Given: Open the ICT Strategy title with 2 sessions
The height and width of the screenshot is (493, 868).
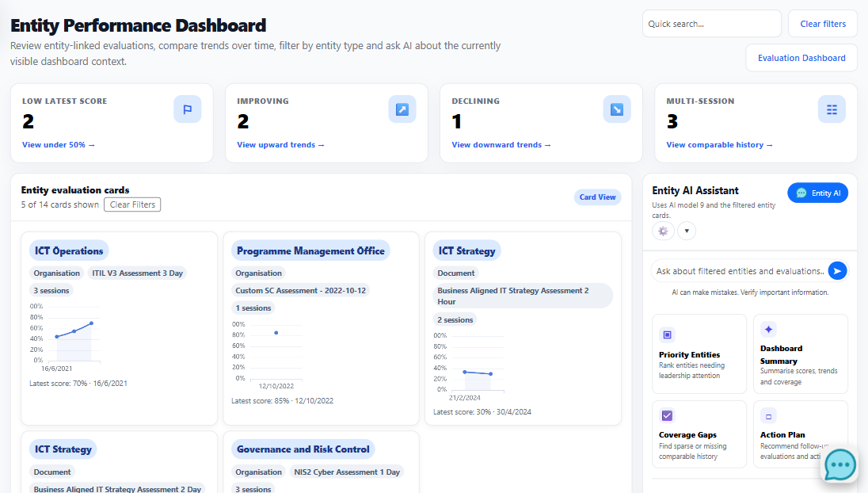Looking at the screenshot, I should pos(466,251).
